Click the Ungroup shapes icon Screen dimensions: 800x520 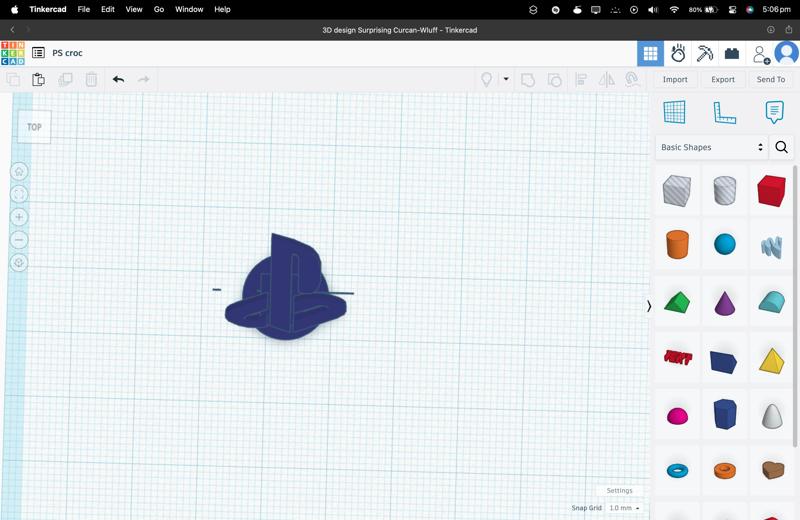pyautogui.click(x=555, y=80)
